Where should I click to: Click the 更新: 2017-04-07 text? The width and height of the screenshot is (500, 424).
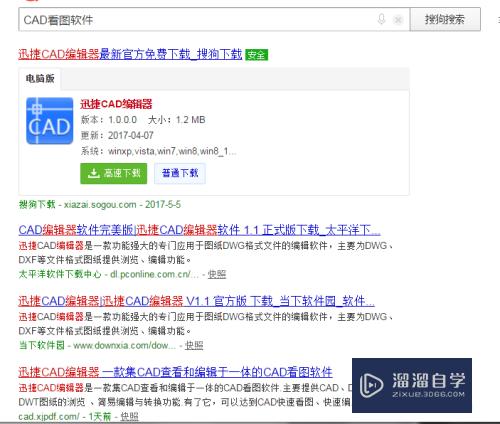117,135
